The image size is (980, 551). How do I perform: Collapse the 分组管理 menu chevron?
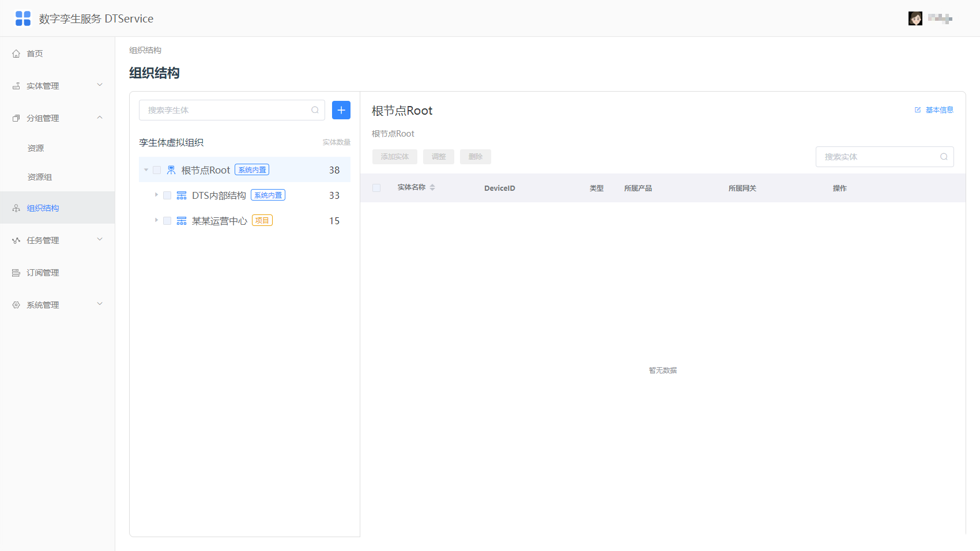tap(100, 118)
